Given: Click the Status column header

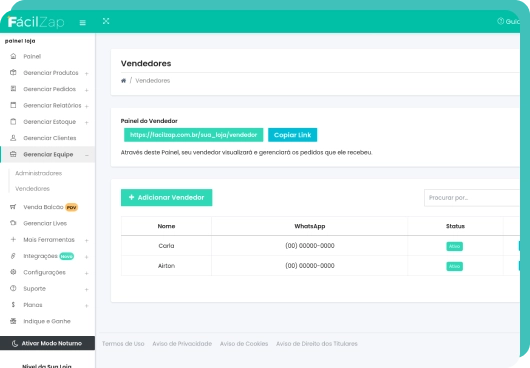Looking at the screenshot, I should 455,226.
